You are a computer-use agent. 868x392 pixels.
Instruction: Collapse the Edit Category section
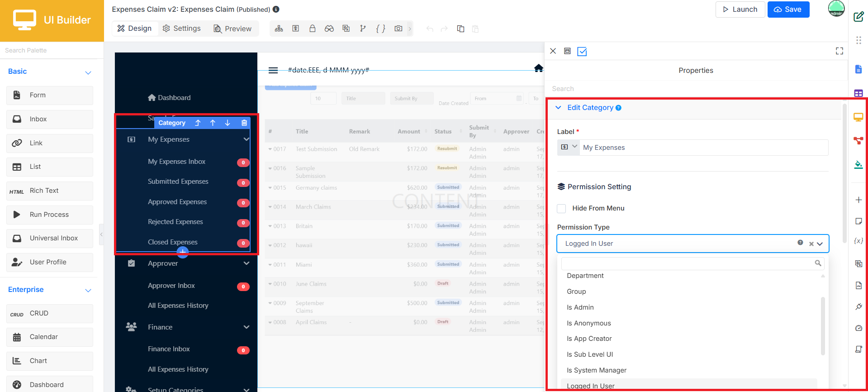click(x=559, y=108)
